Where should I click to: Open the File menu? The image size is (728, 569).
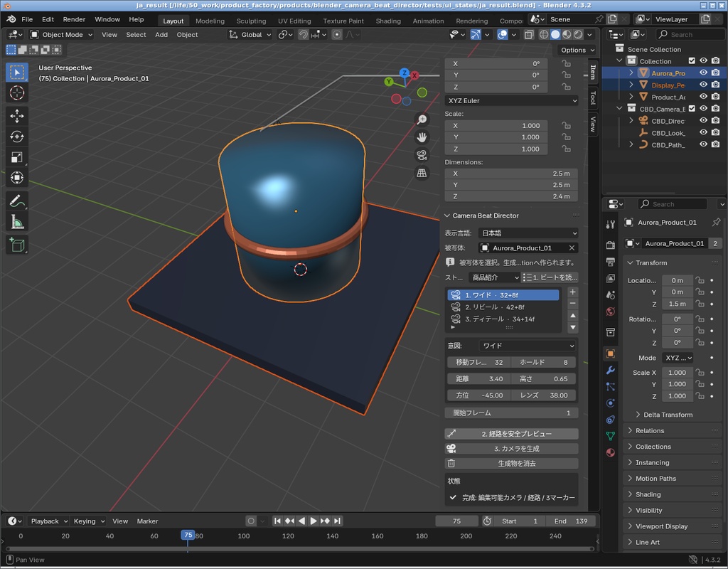[27, 19]
